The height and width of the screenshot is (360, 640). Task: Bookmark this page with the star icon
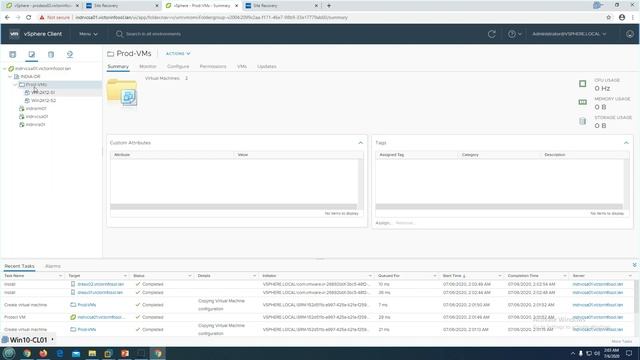pos(609,18)
